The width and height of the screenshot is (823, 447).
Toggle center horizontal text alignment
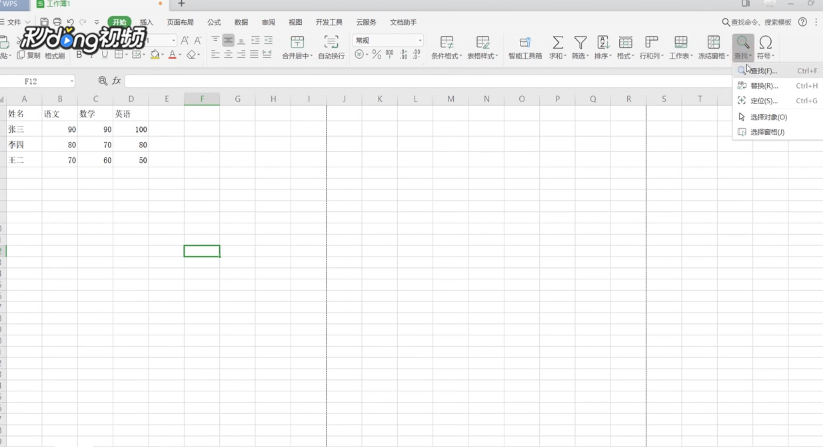[228, 55]
